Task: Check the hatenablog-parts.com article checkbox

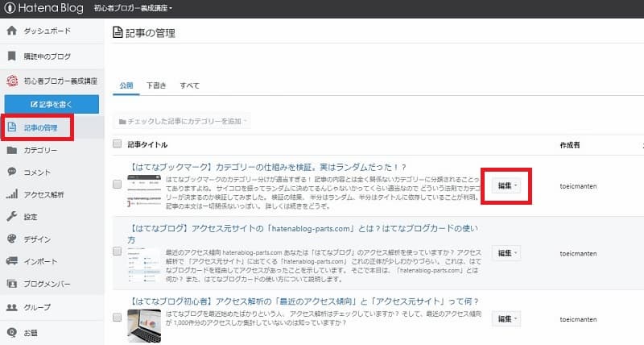Action: pos(117,251)
